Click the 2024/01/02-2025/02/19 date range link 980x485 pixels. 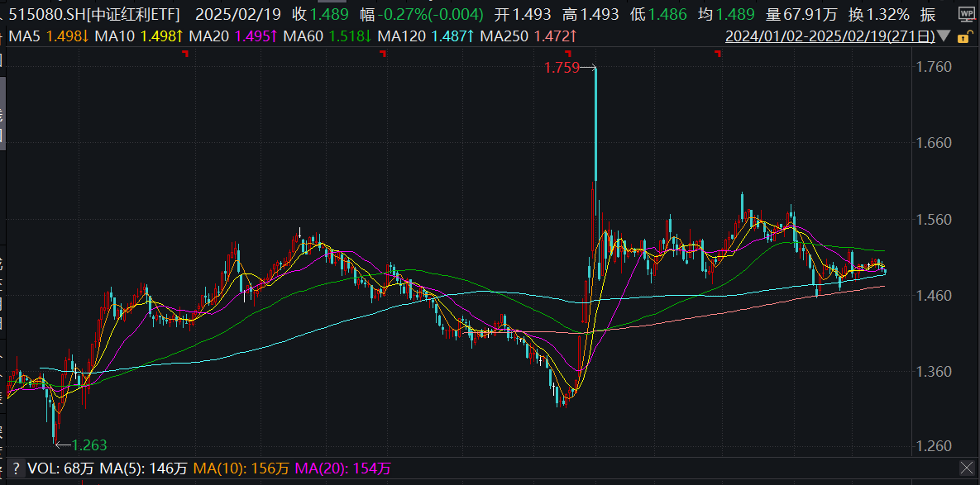click(830, 37)
